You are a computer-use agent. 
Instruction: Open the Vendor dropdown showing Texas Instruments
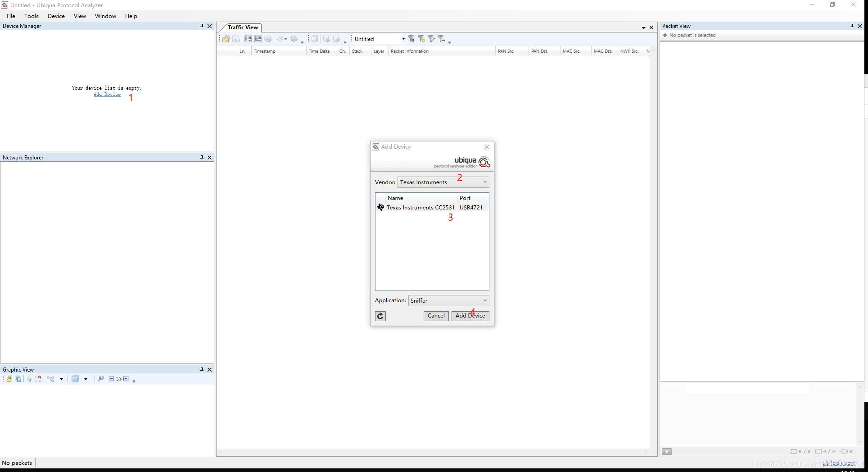(x=443, y=182)
